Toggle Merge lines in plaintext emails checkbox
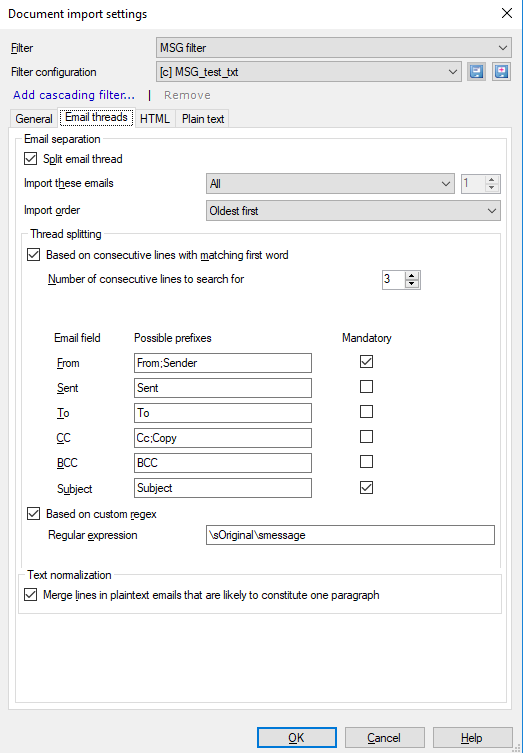This screenshot has width=523, height=753. 30,595
